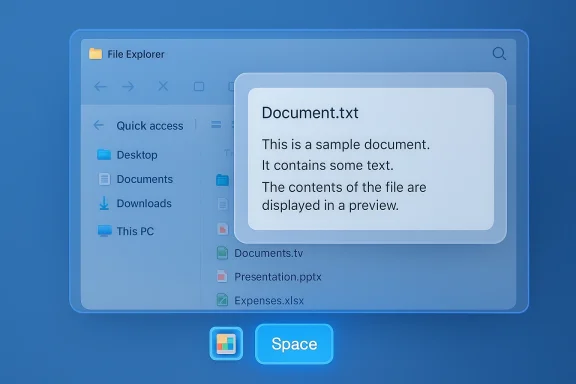Click the search magnifier icon in File Explorer
Viewport: 576px width, 384px height.
click(499, 54)
